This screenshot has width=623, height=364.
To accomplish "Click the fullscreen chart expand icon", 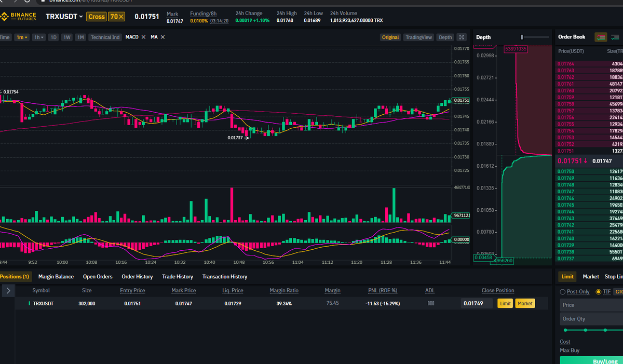I will [462, 37].
